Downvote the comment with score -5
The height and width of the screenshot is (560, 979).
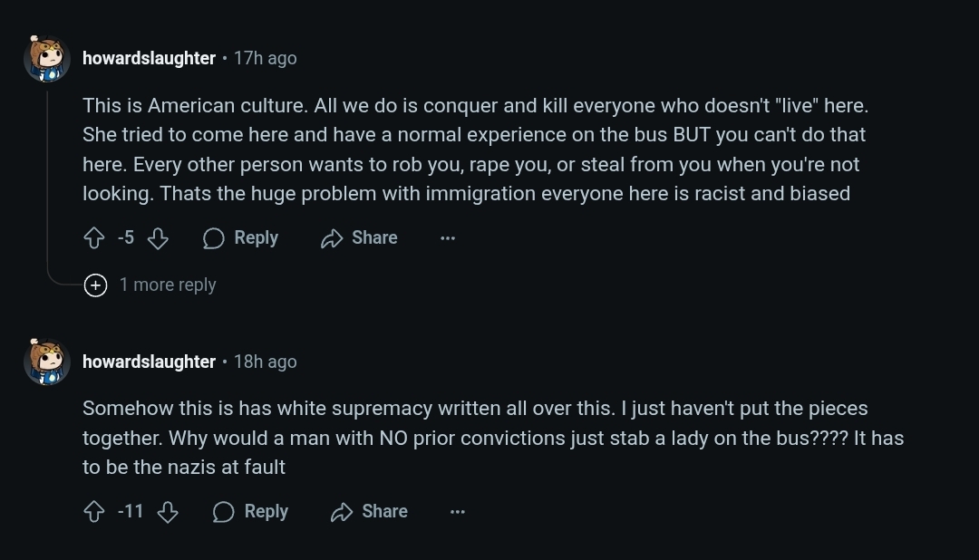[158, 238]
